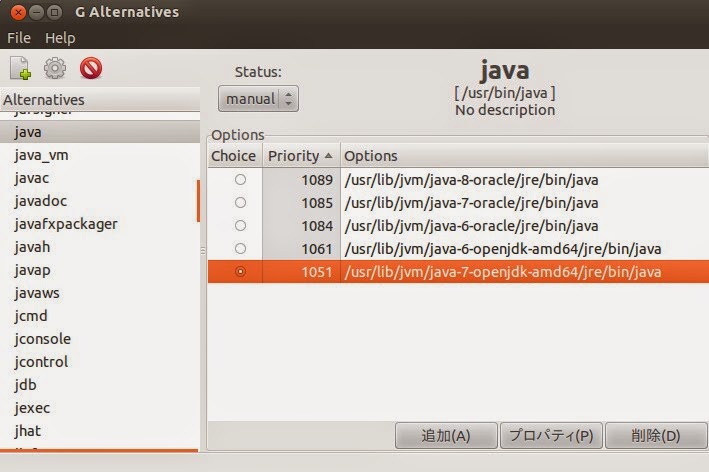Select javadoc in the Alternatives list
Viewport: 709px width, 472px height.
(x=99, y=201)
